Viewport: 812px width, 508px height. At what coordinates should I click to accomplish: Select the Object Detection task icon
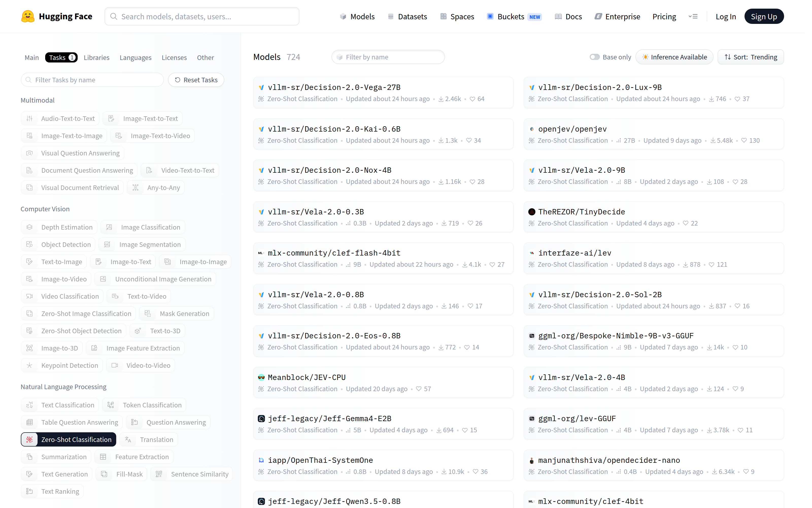coord(29,244)
